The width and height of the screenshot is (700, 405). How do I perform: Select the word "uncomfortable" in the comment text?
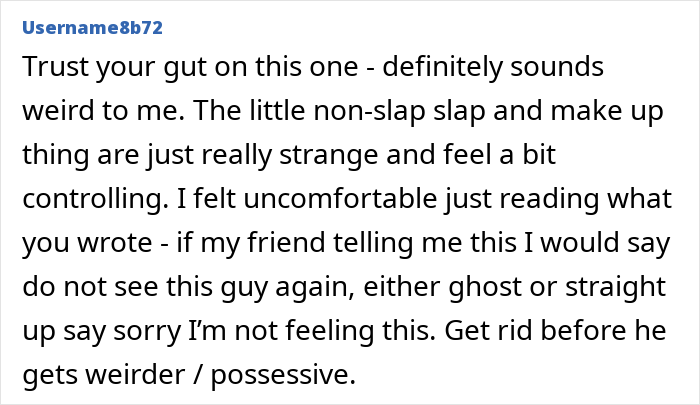click(x=340, y=198)
